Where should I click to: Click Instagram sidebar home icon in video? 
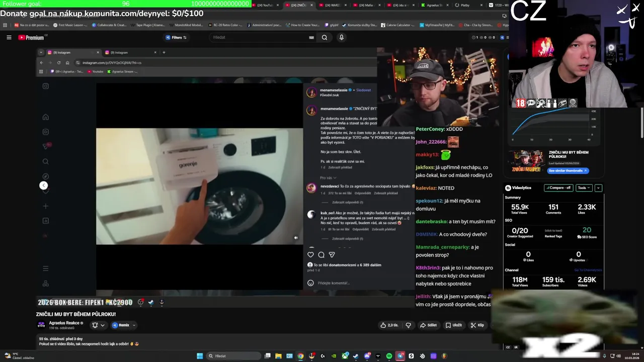[x=45, y=117]
